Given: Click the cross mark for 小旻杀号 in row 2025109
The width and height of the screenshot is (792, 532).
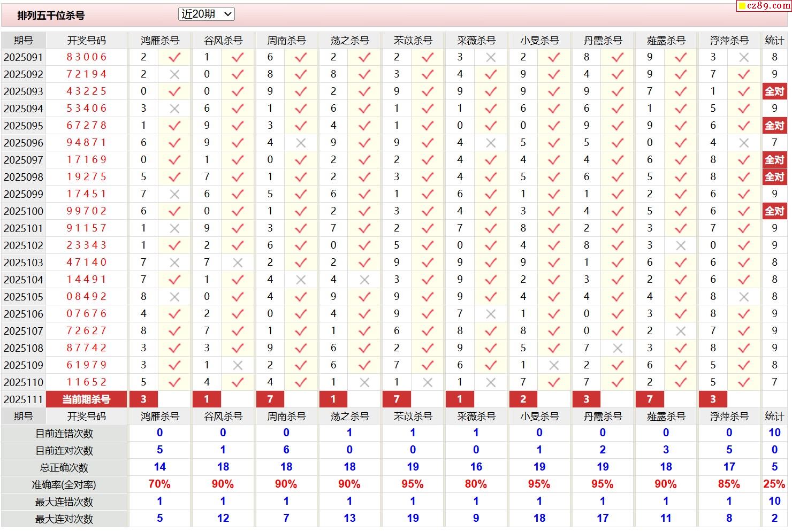Looking at the screenshot, I should pos(554,365).
